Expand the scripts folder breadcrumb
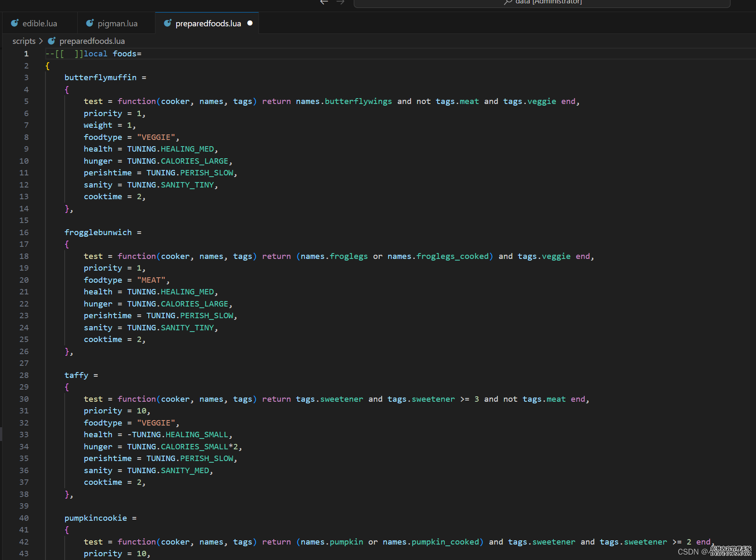This screenshot has width=756, height=560. tap(24, 41)
